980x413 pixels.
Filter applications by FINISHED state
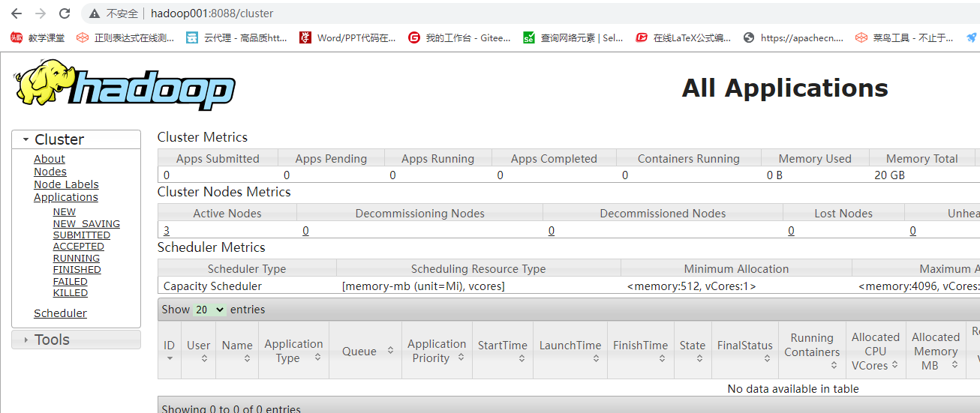tap(77, 269)
